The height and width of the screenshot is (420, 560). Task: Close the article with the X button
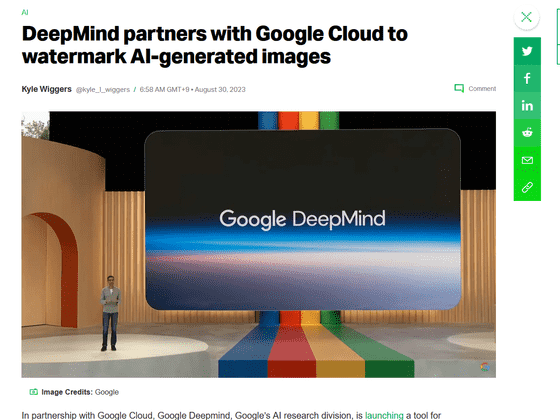coord(526,17)
